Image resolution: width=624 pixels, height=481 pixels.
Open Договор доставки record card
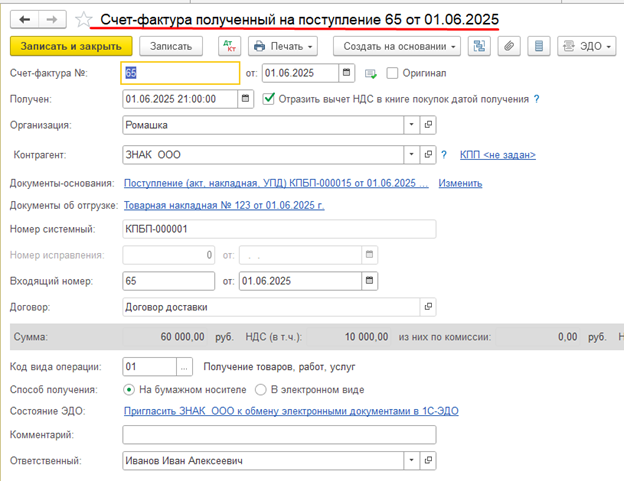tap(428, 307)
